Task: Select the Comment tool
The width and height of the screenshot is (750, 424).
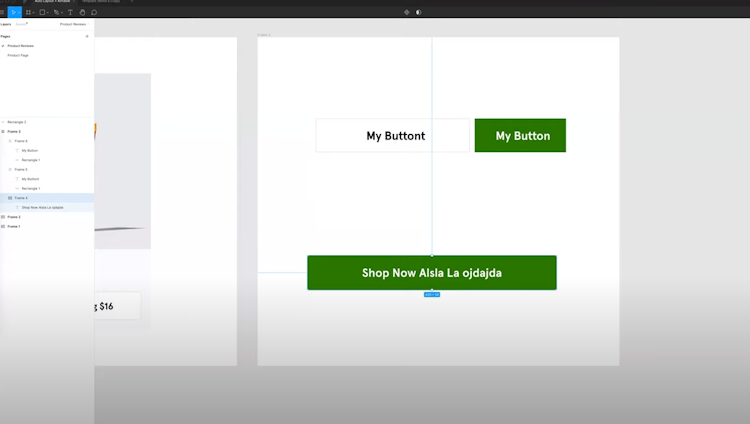Action: click(94, 12)
